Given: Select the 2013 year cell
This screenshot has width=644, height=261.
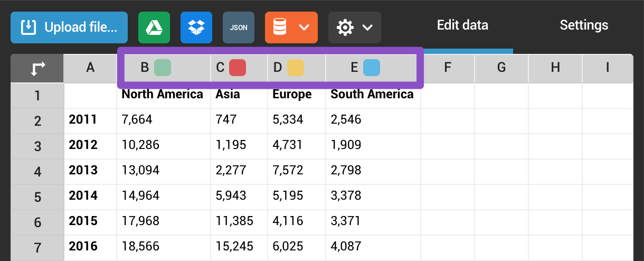Looking at the screenshot, I should [x=90, y=172].
